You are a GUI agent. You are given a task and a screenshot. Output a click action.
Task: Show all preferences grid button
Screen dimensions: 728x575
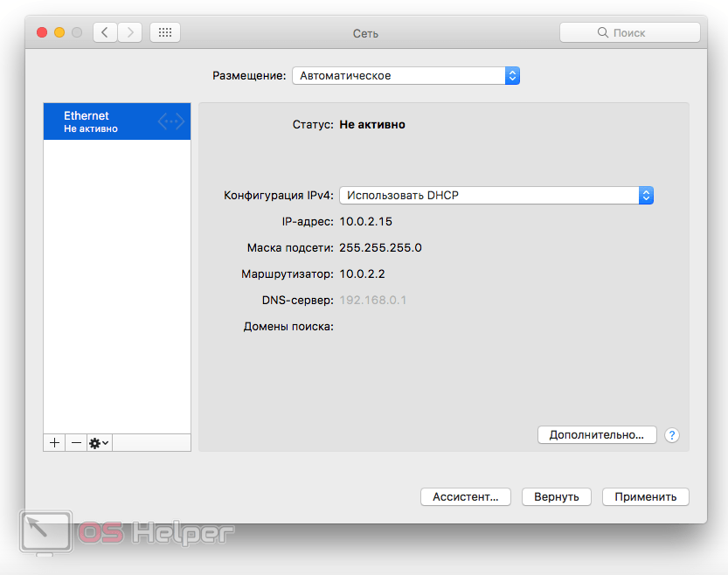[x=165, y=32]
